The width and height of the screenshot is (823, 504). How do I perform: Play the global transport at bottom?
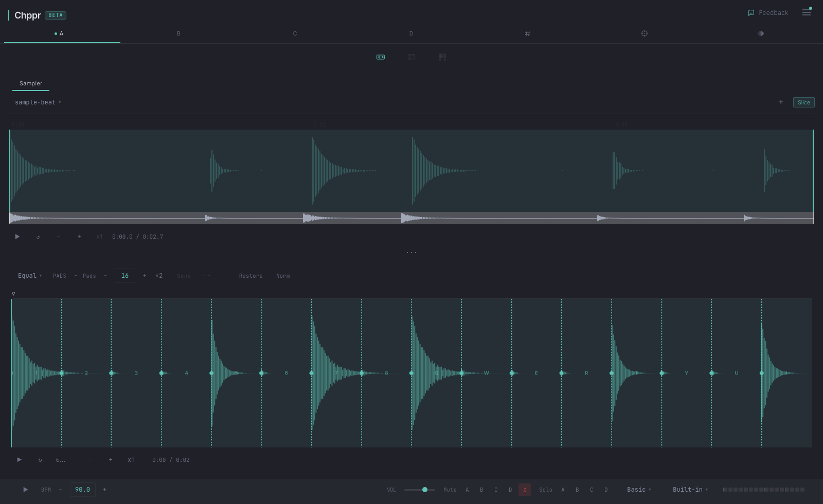[x=25, y=490]
